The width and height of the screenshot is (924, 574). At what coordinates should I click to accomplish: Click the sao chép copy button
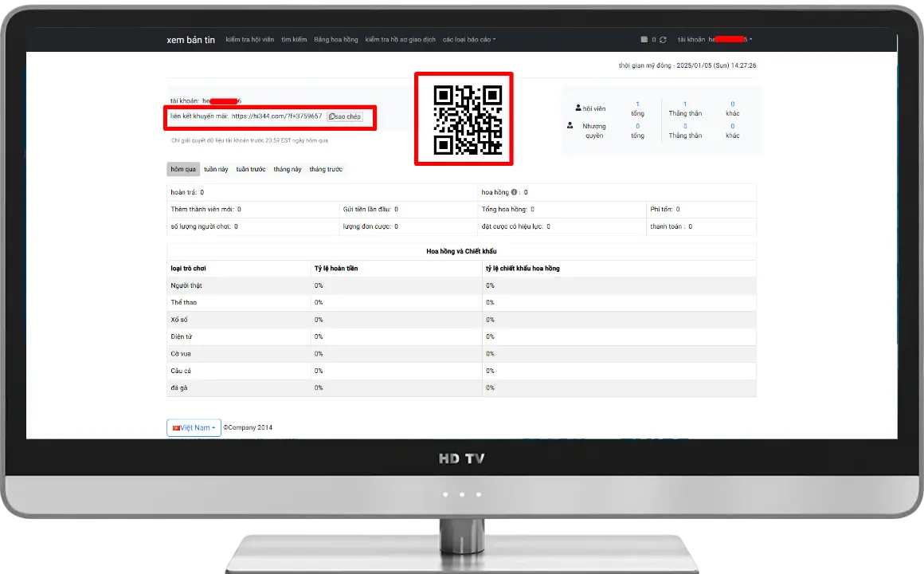click(345, 117)
